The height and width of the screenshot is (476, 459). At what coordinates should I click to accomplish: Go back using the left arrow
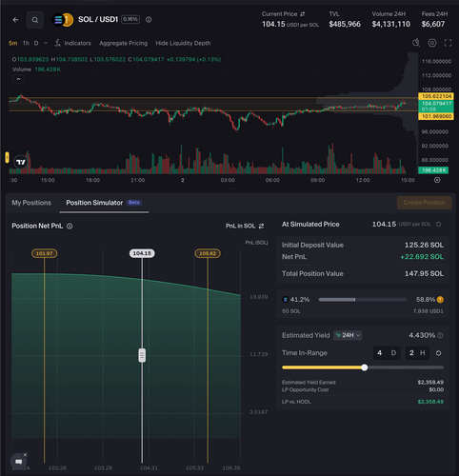(x=15, y=20)
